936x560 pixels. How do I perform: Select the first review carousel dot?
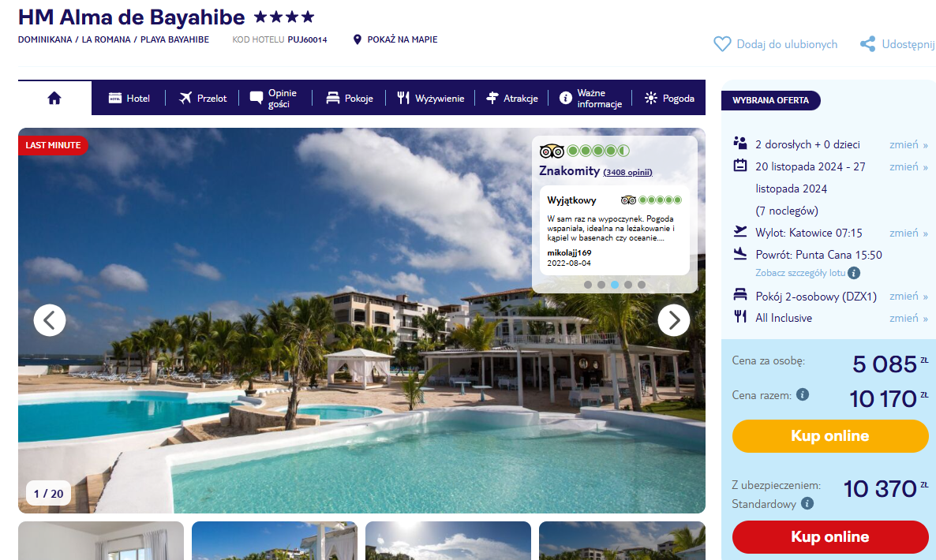pyautogui.click(x=588, y=285)
